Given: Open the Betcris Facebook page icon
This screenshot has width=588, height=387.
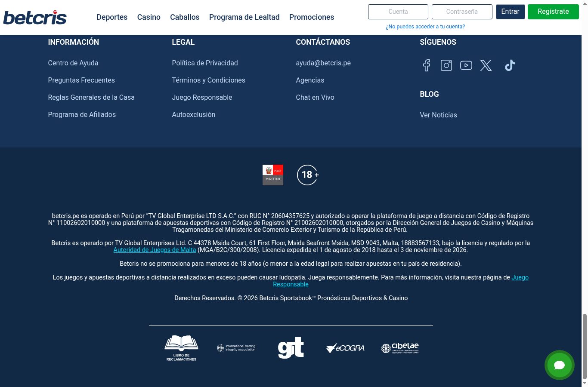Looking at the screenshot, I should (x=427, y=65).
